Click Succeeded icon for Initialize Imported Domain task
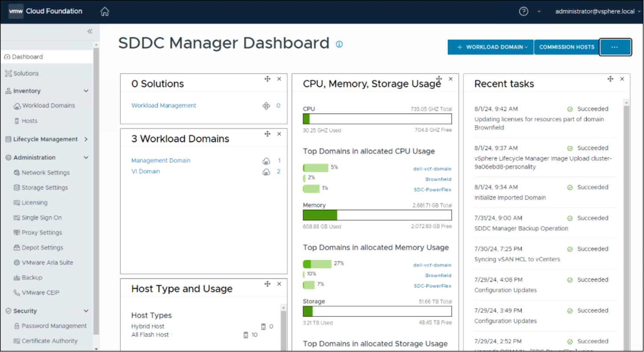Viewport: 644px width, 352px height. (x=570, y=188)
